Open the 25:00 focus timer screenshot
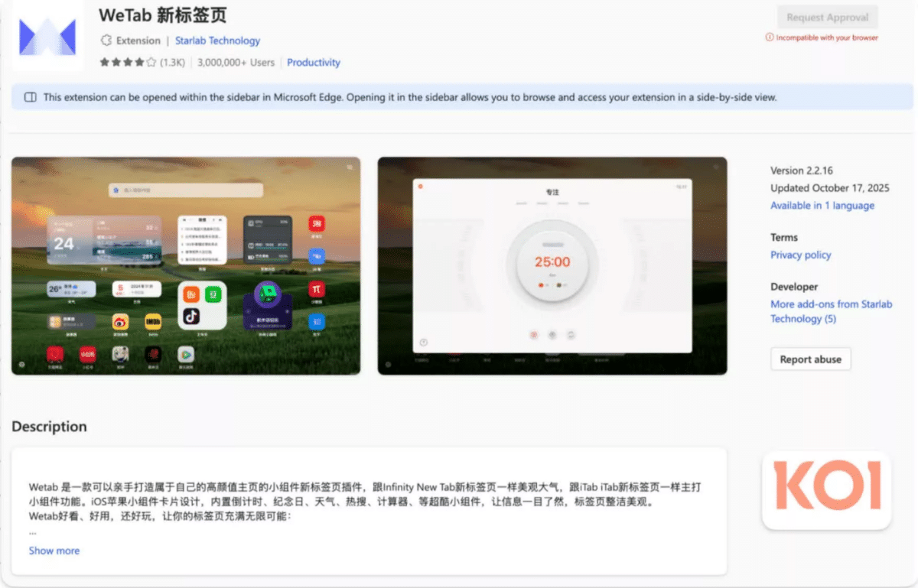918x588 pixels. click(x=552, y=266)
